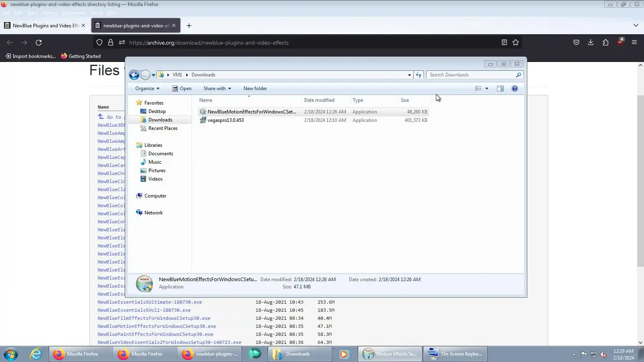
Task: Show hidden system tray icons
Action: pos(574,354)
